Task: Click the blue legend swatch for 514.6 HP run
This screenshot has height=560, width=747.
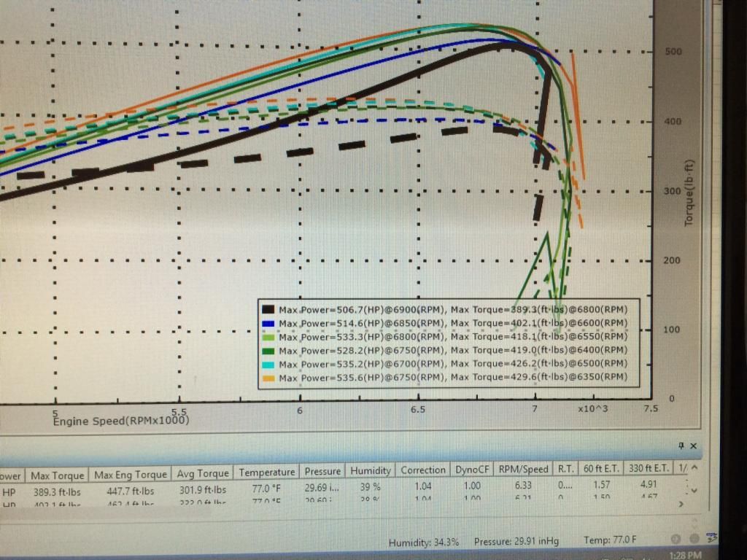Action: [268, 323]
